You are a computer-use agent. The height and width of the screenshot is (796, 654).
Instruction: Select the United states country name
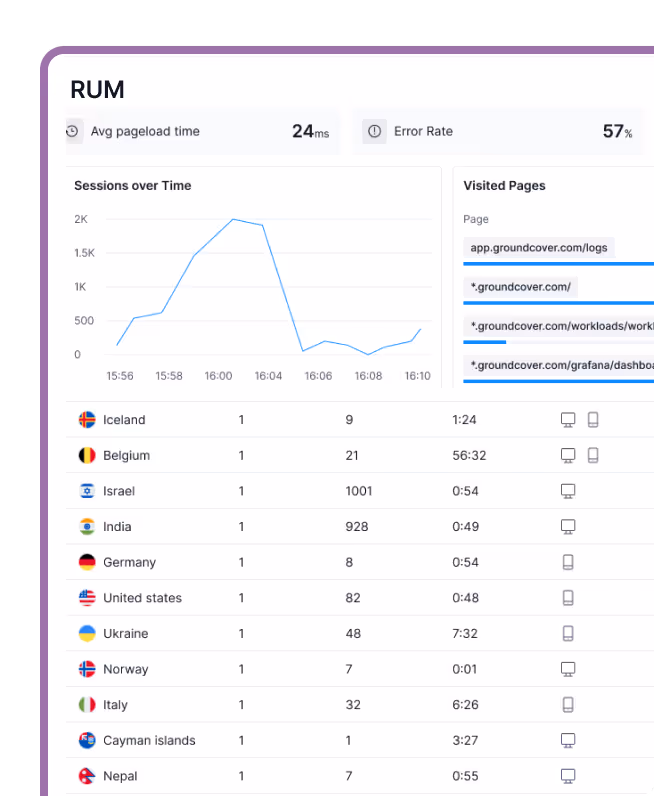[x=142, y=598]
